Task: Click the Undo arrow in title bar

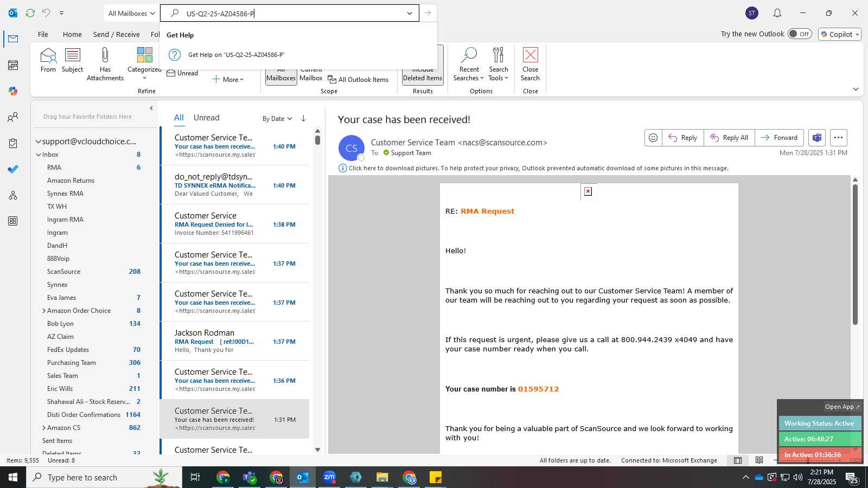Action: tap(46, 13)
